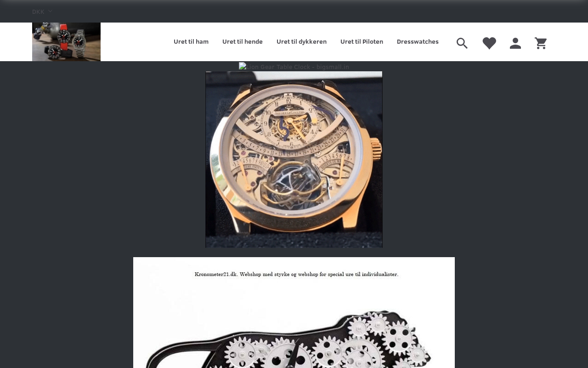The width and height of the screenshot is (588, 368).
Task: Click the lion gear clock picture
Action: pyautogui.click(x=294, y=313)
